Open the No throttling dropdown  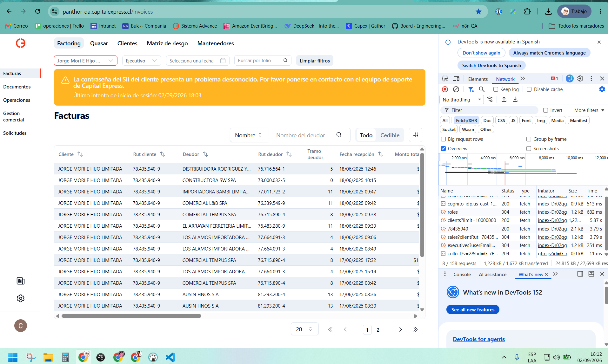click(462, 100)
